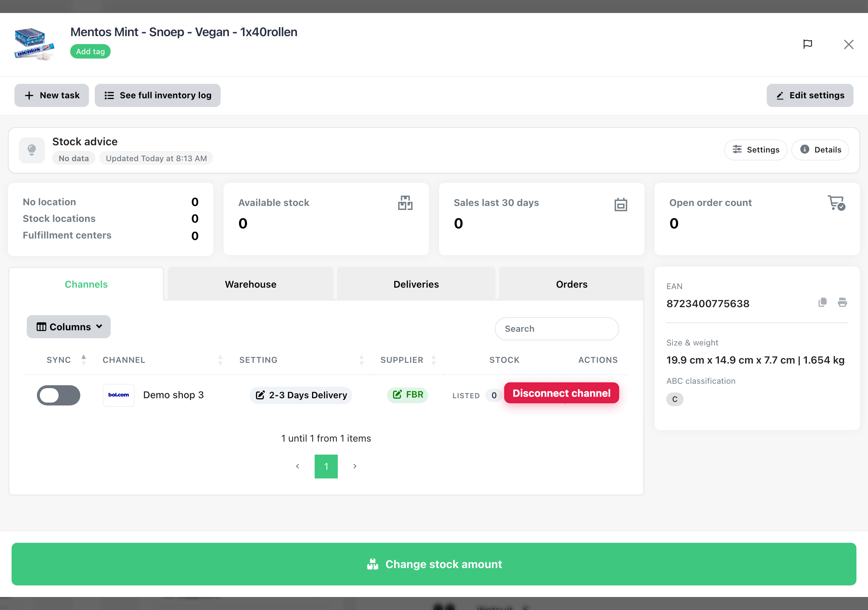Go to previous page of channels

[x=298, y=466]
